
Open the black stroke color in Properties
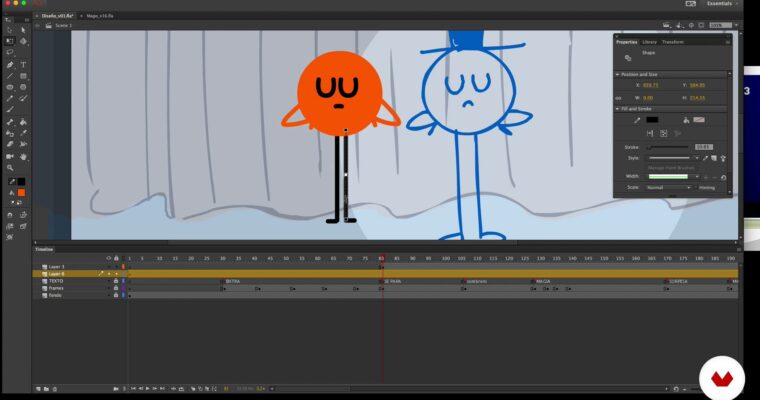click(x=652, y=120)
